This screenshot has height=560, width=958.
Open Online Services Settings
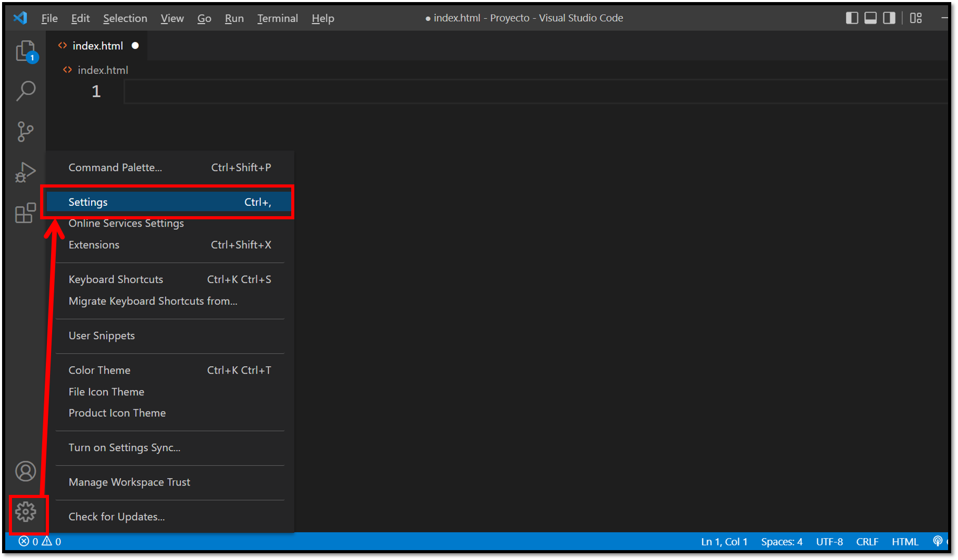(x=170, y=223)
